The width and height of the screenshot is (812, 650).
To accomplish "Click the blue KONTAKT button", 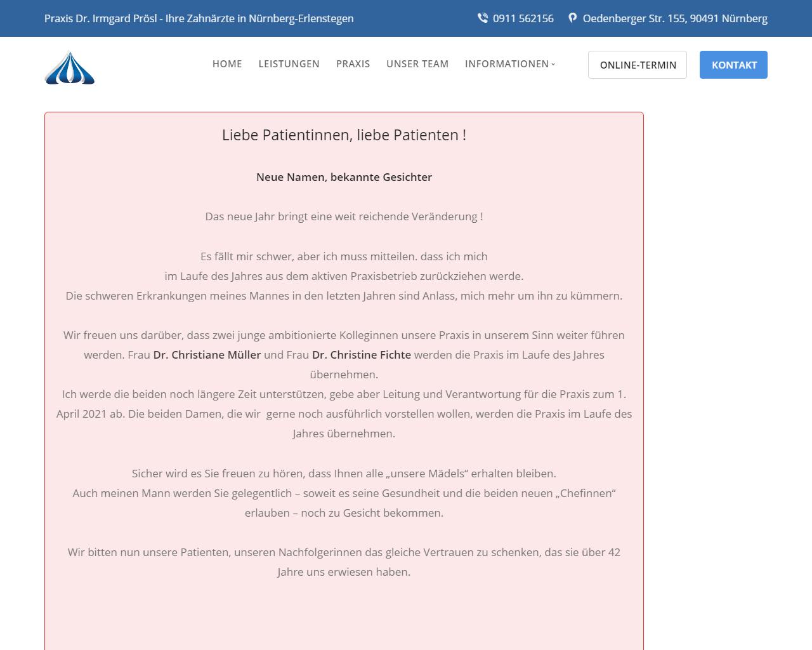I will [733, 65].
